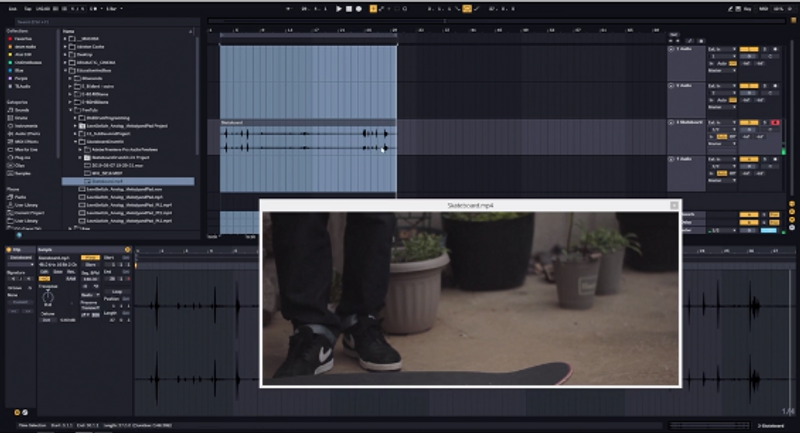Toggle the Warp button in Sample panel

90,258
